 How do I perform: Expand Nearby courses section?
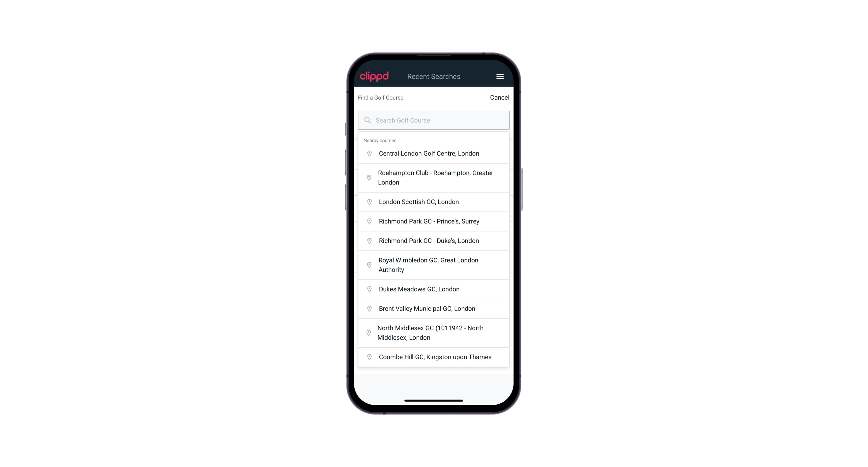[x=380, y=140]
